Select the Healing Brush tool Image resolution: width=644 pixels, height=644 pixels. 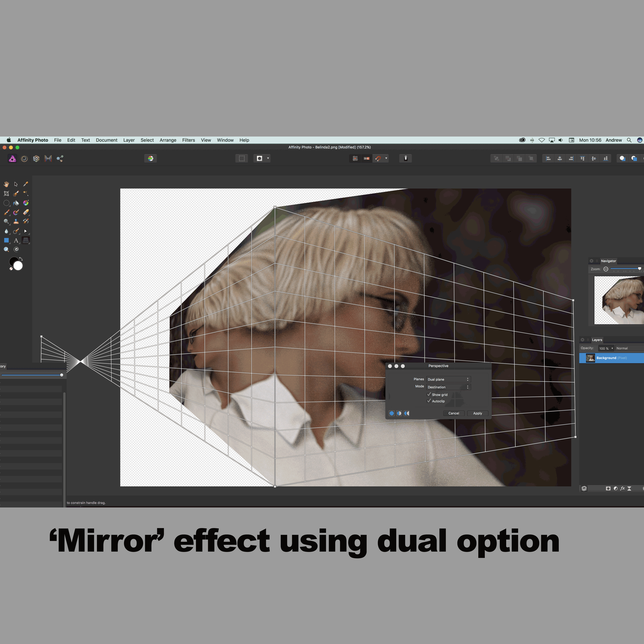coord(16,231)
